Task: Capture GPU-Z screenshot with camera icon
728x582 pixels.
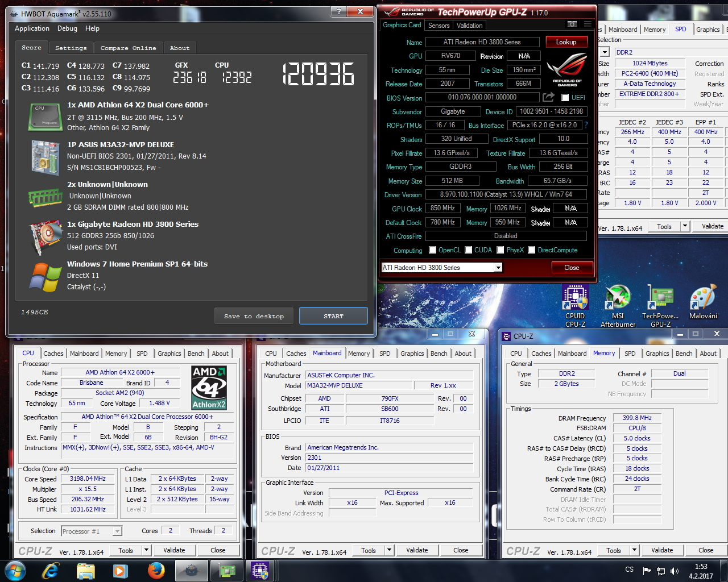Action: (572, 24)
